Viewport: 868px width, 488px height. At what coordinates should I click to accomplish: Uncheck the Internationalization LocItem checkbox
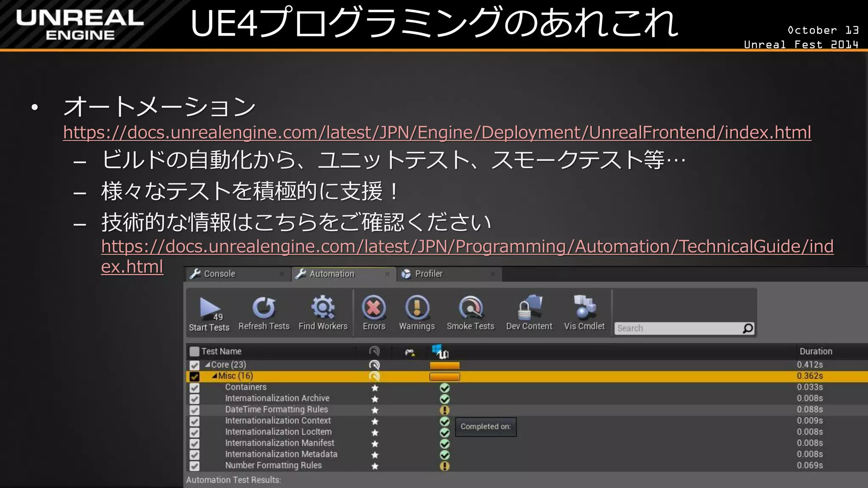point(195,433)
